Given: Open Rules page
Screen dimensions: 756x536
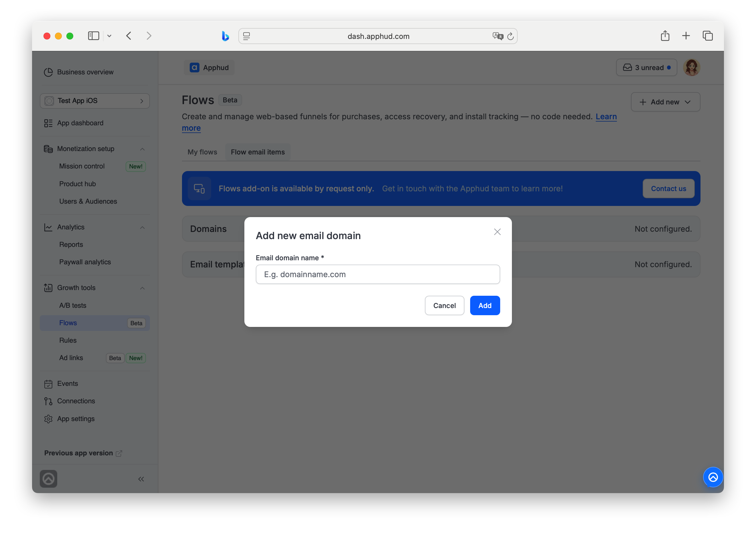Looking at the screenshot, I should tap(68, 340).
